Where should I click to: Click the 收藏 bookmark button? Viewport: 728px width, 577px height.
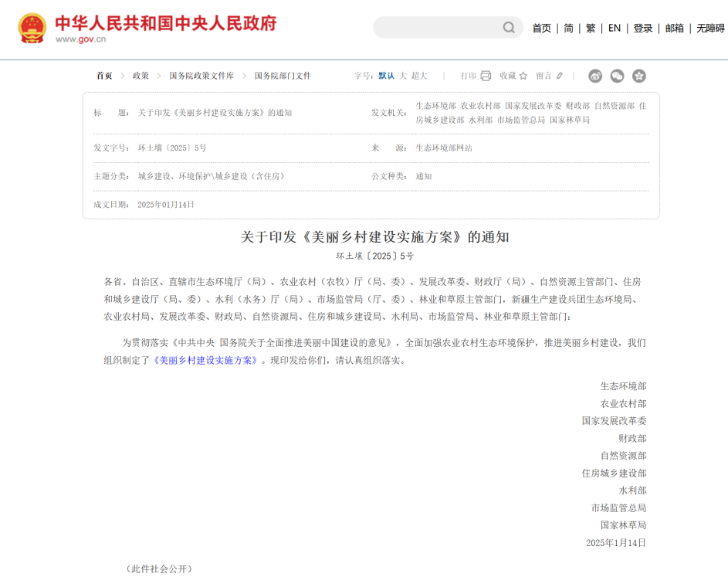pos(507,76)
